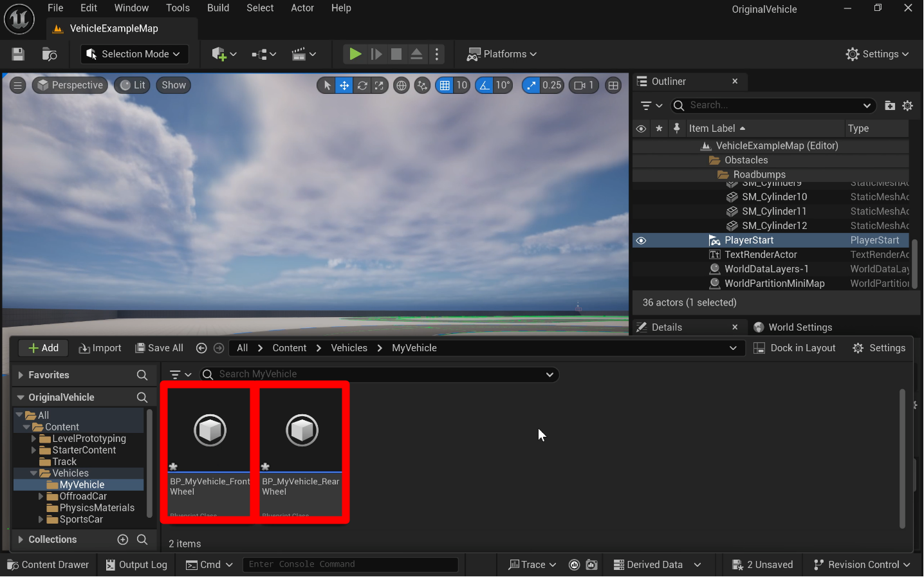The height and width of the screenshot is (577, 924).
Task: Change grid snap value 10
Action: (x=462, y=85)
